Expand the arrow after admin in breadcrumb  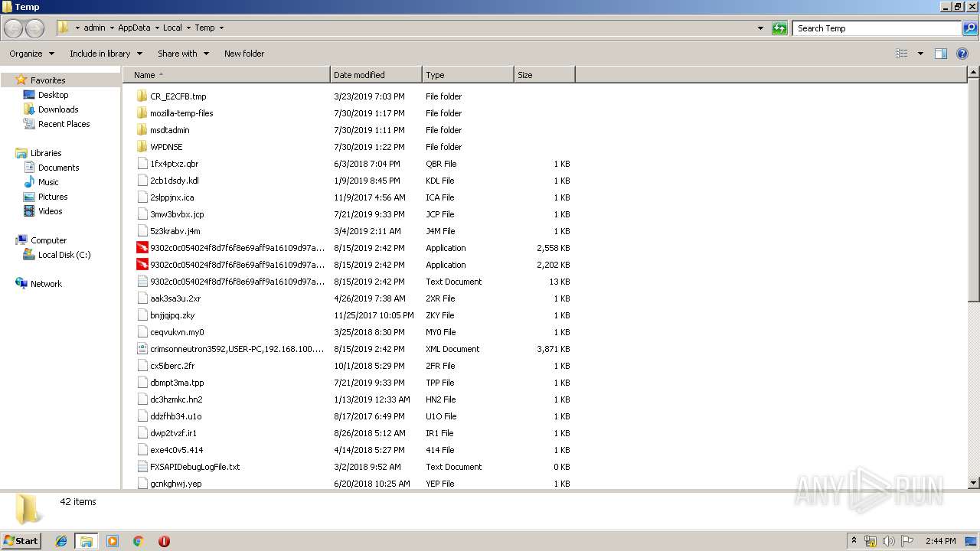pyautogui.click(x=112, y=28)
